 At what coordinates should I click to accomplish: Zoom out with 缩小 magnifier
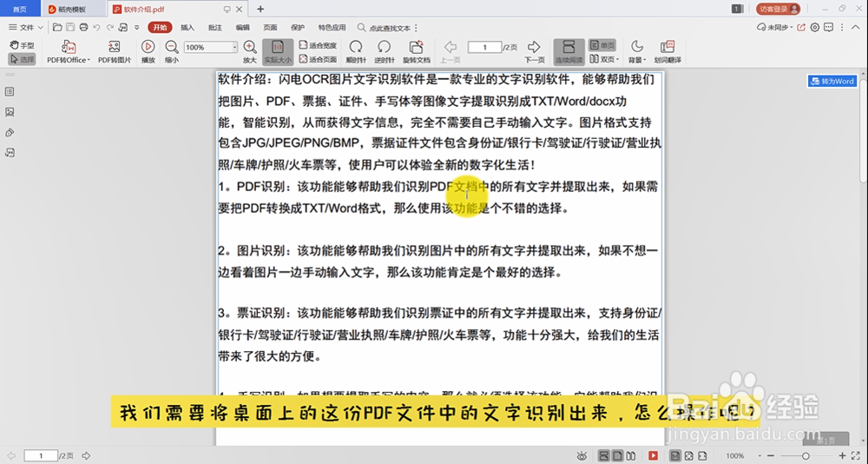(x=172, y=52)
